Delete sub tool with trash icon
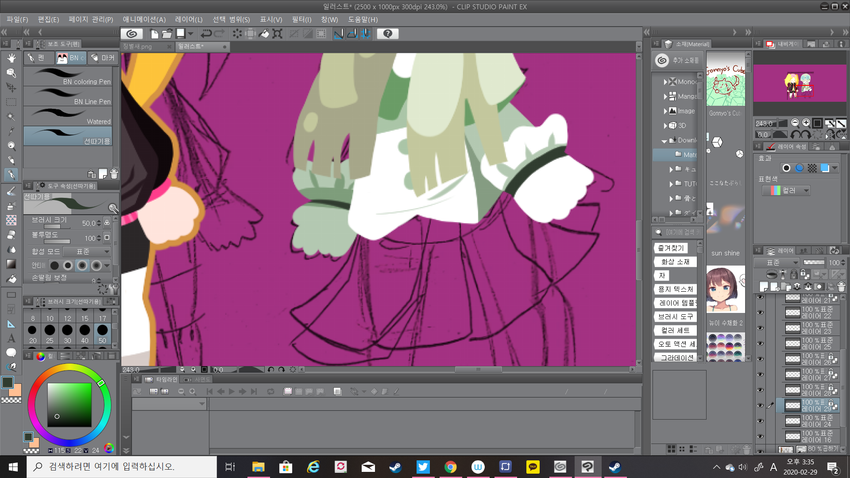The width and height of the screenshot is (850, 478). 114,174
